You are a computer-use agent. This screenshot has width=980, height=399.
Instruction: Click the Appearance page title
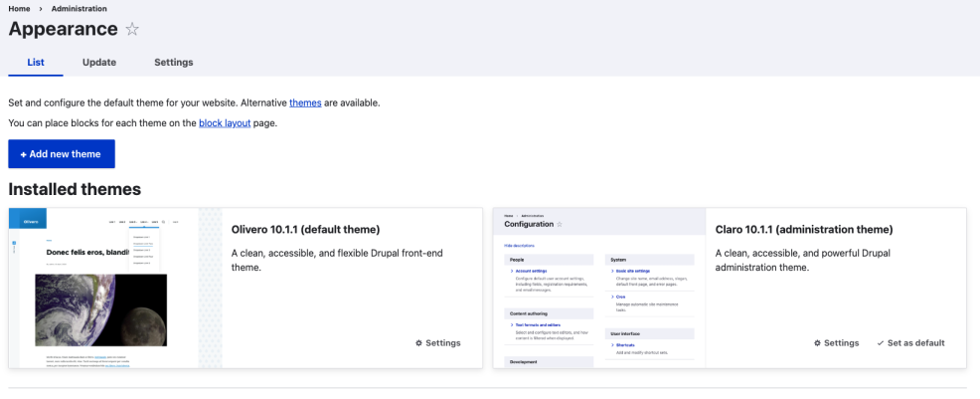click(x=63, y=30)
